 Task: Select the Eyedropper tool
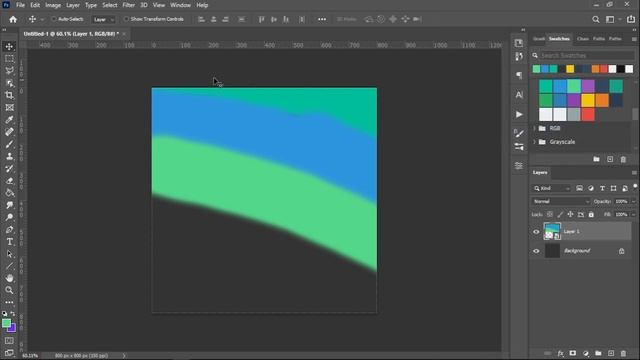pyautogui.click(x=9, y=120)
